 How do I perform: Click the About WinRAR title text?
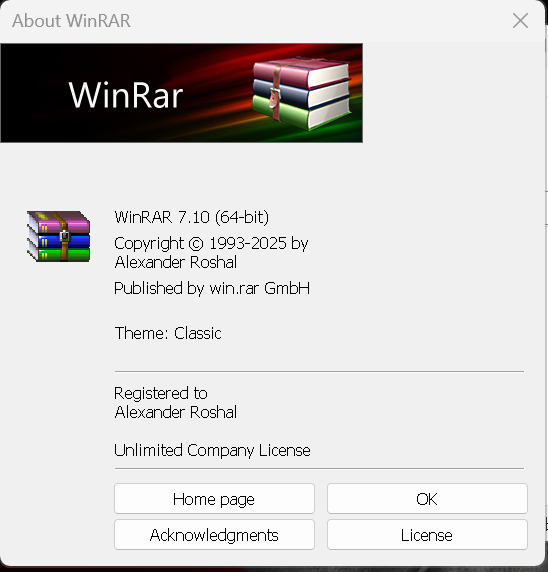[x=71, y=20]
